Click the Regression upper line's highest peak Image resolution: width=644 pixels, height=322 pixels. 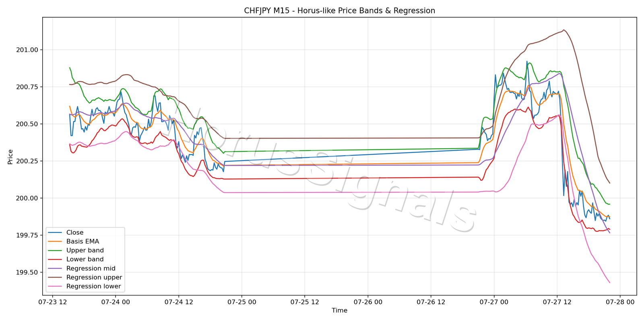[x=563, y=30]
